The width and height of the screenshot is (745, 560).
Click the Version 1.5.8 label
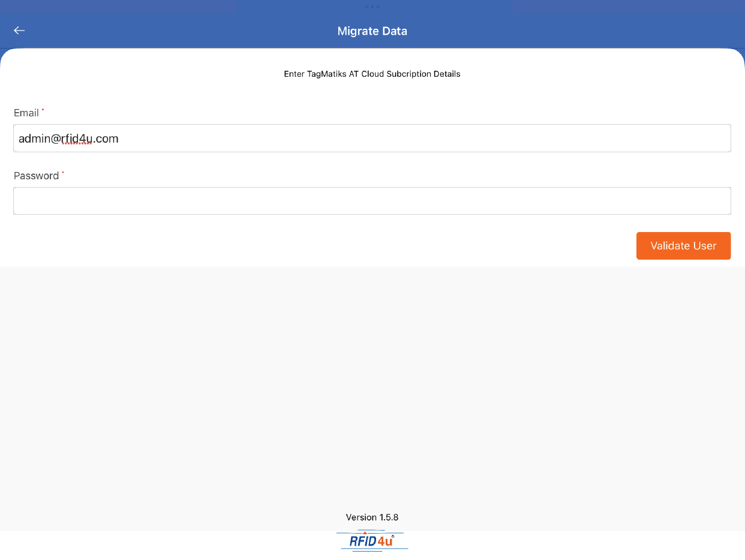(372, 517)
